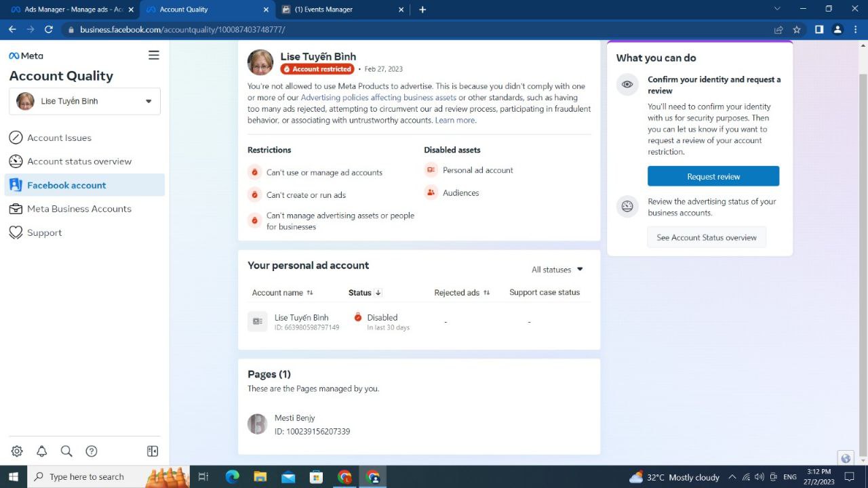Open the weather widget showing 32°C
The width and height of the screenshot is (868, 488).
click(x=674, y=477)
